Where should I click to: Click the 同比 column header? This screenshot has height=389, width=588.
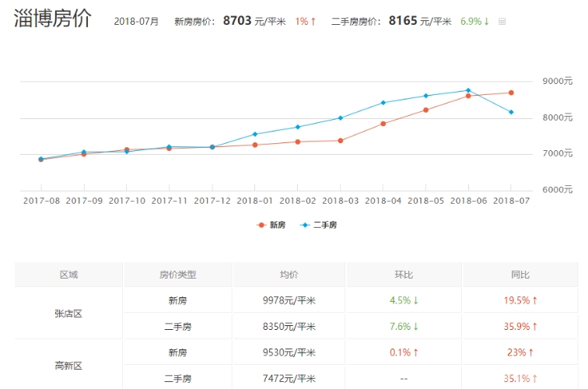[x=520, y=275]
